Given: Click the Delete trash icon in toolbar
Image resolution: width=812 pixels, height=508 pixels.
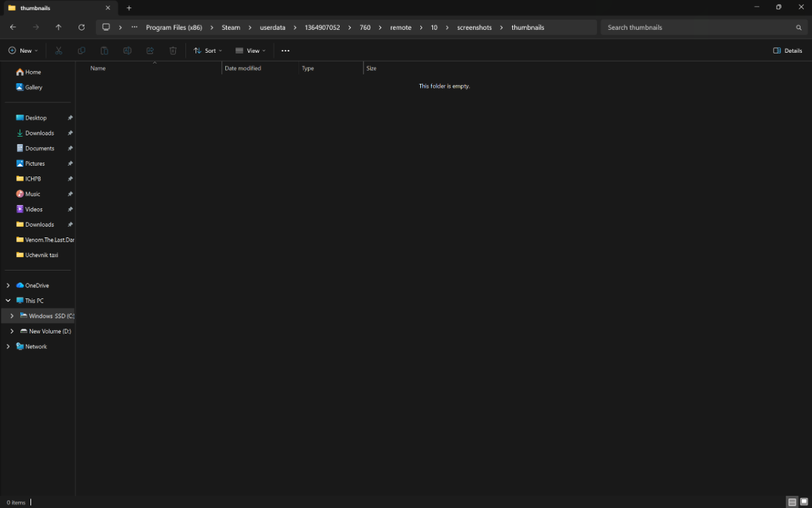Looking at the screenshot, I should coord(173,51).
